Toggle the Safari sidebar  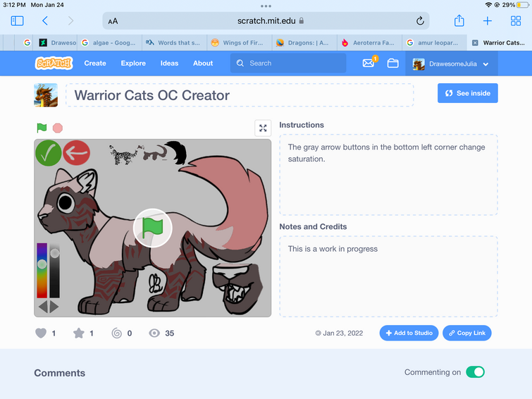coord(18,20)
